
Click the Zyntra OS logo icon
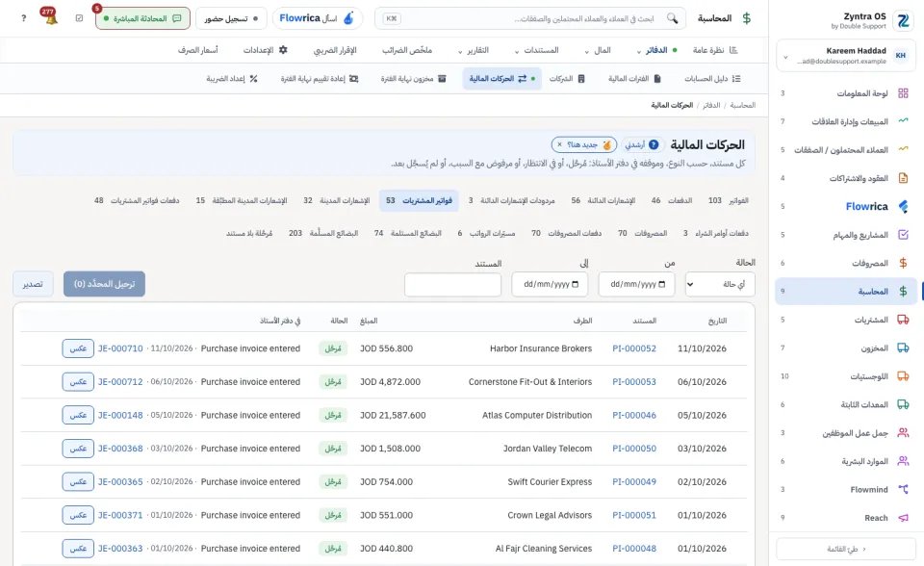pyautogui.click(x=903, y=20)
